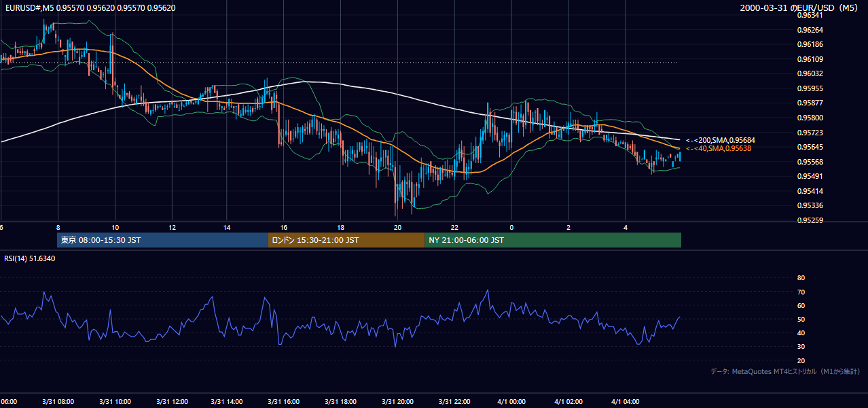Click price axis value 0.95800
Screen dimensions: 868x408
point(810,118)
